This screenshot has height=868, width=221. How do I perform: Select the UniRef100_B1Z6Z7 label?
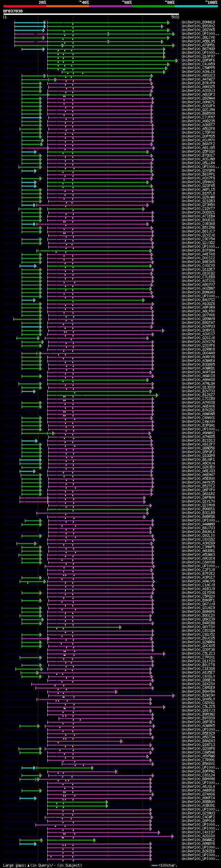198,395
